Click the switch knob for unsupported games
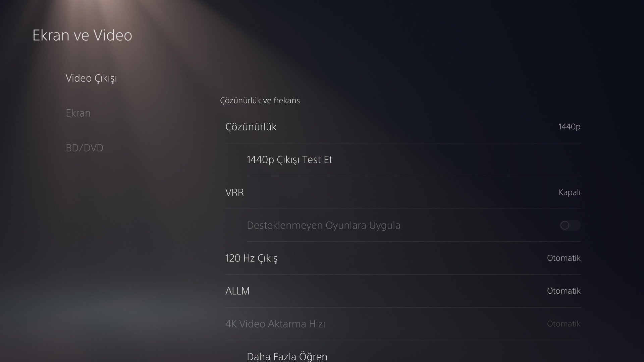The width and height of the screenshot is (644, 362). pos(565,225)
